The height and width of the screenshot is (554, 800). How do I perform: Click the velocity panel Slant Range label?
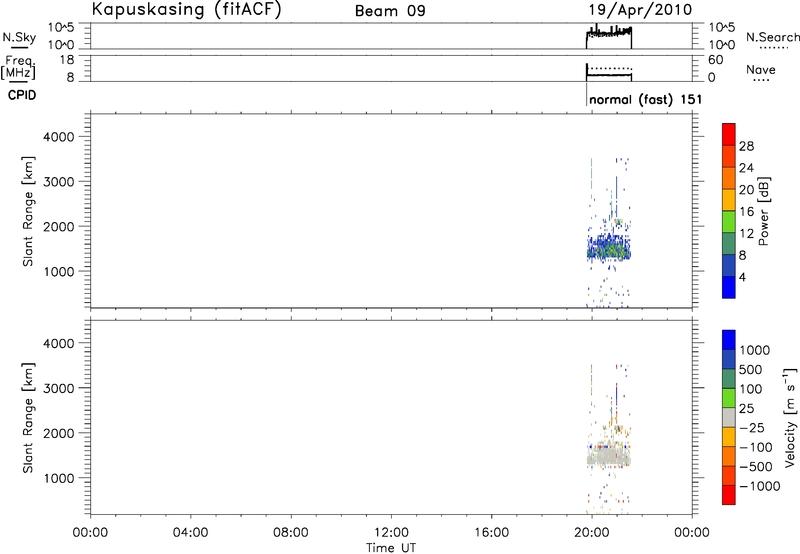28,418
